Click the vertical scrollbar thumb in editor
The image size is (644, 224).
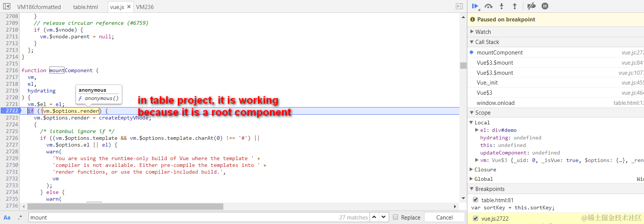coord(463,65)
